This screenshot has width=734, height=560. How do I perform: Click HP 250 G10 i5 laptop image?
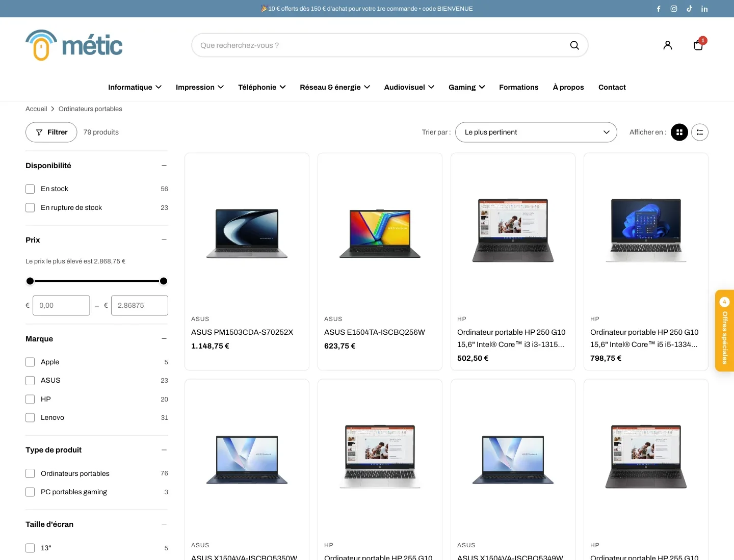point(646,230)
